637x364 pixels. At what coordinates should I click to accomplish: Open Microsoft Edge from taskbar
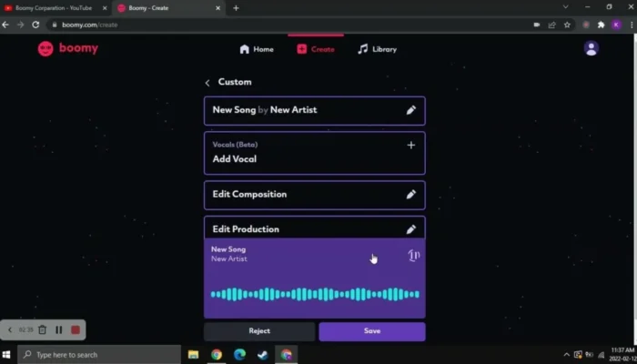(x=239, y=355)
